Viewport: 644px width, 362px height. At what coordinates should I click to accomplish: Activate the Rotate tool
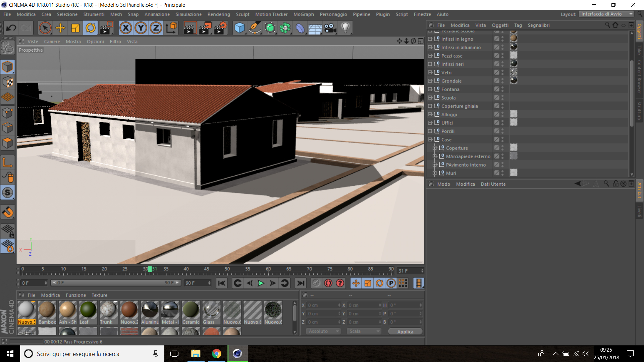(x=91, y=28)
